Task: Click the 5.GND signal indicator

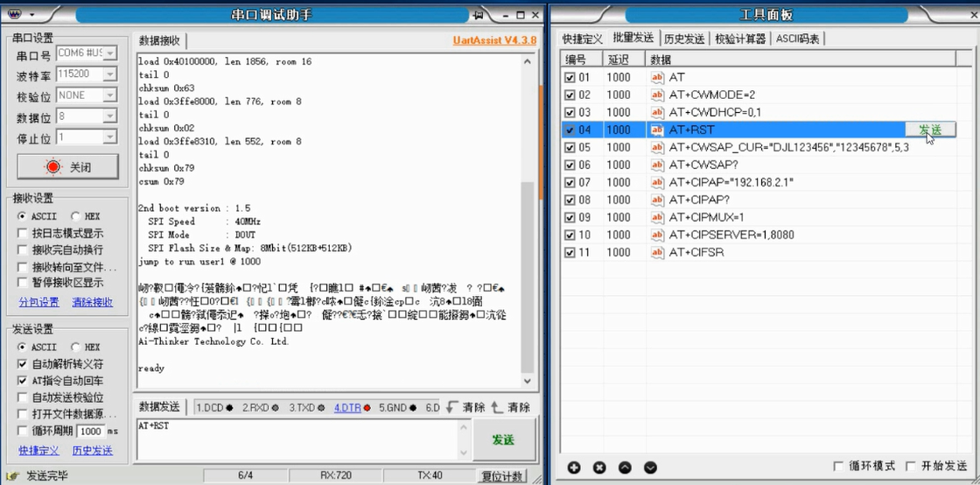Action: 397,408
